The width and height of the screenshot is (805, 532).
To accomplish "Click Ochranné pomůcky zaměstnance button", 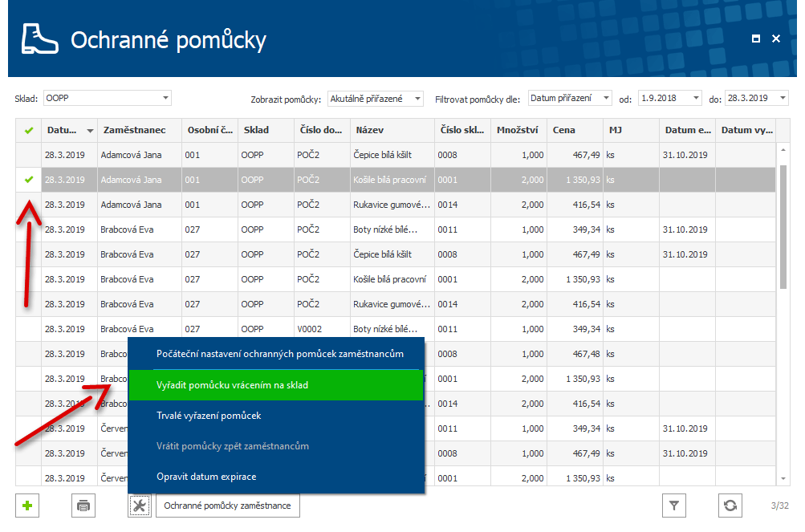I will point(227,506).
